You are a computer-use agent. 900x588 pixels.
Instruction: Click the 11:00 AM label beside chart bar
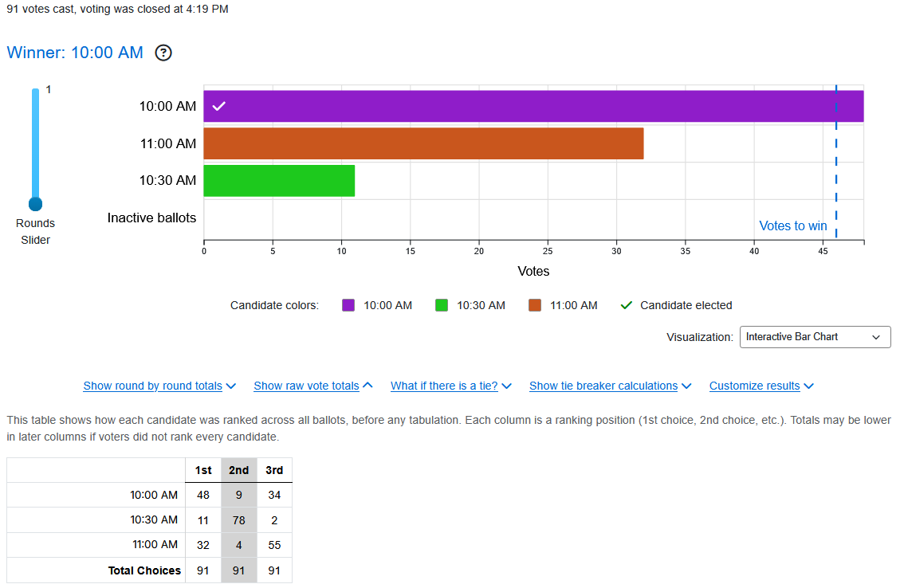pyautogui.click(x=168, y=143)
